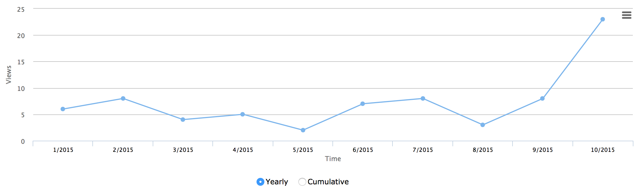Click the 25 value on the y-axis

click(x=21, y=10)
